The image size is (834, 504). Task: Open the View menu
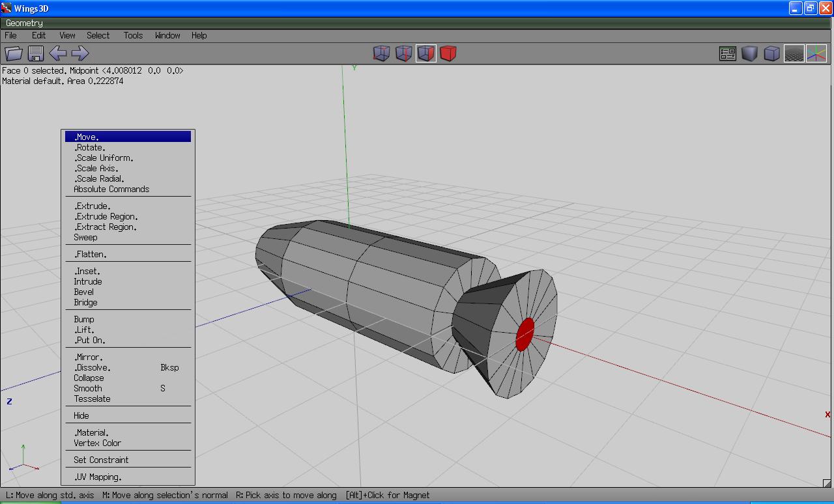(x=67, y=35)
